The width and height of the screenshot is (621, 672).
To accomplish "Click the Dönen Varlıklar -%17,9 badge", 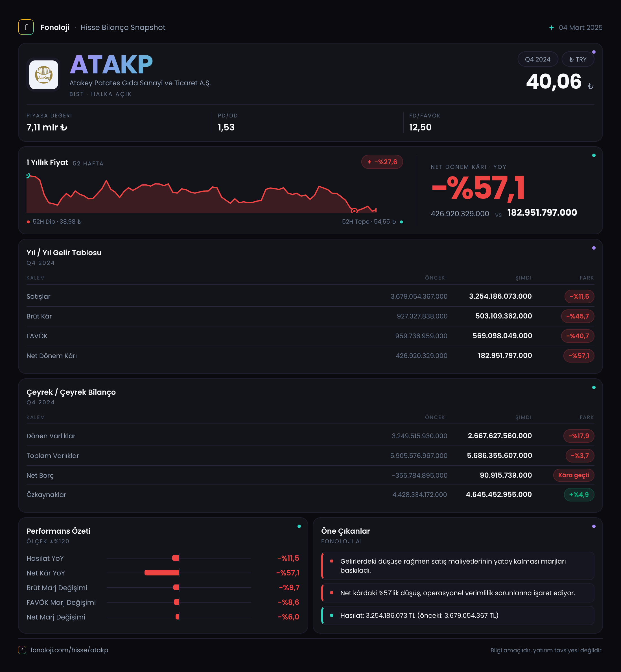I will 579,436.
